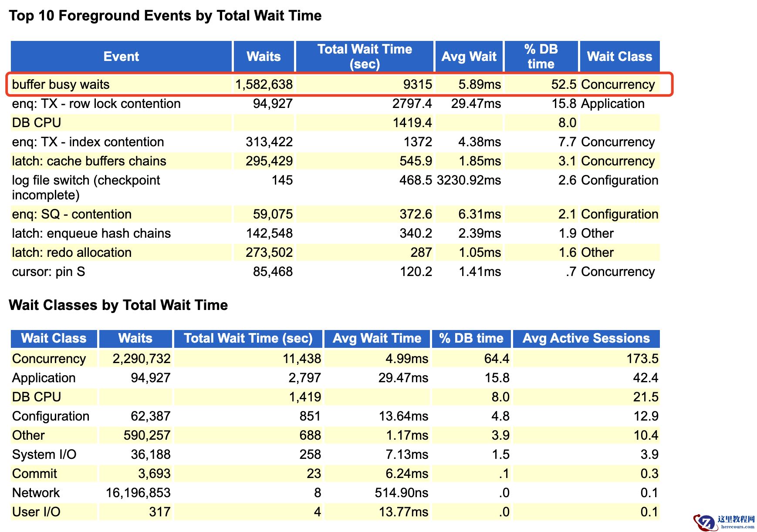The height and width of the screenshot is (532, 757).
Task: Select the % DB time value 64.4
Action: pos(497,359)
